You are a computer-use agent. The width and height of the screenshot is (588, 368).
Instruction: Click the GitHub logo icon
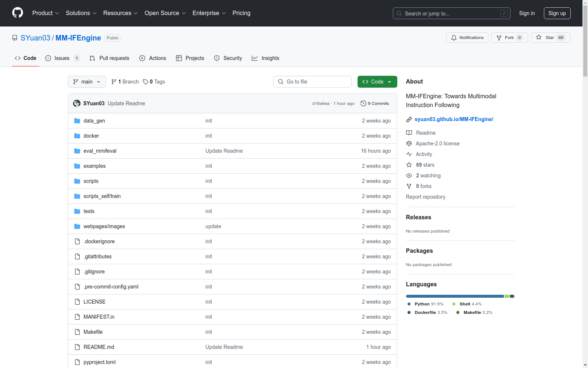point(18,13)
